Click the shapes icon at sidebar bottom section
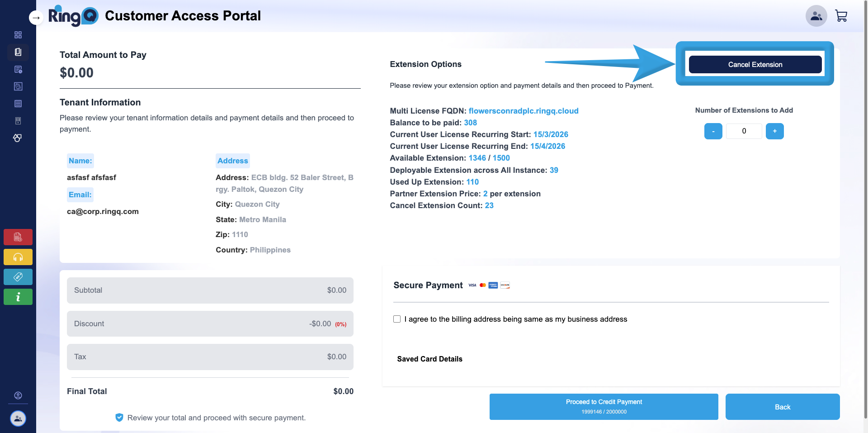The width and height of the screenshot is (868, 433). point(17,138)
